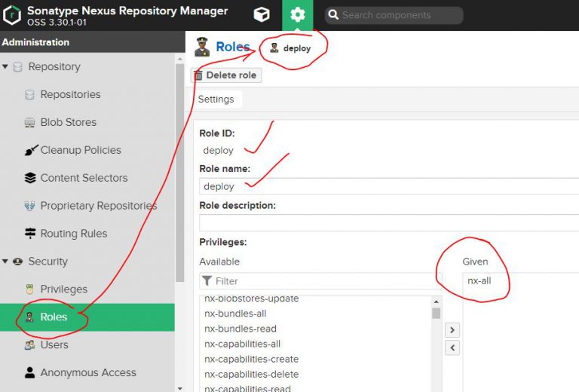Select nx-capabilities-delete privilege
The width and height of the screenshot is (579, 392).
(x=252, y=374)
